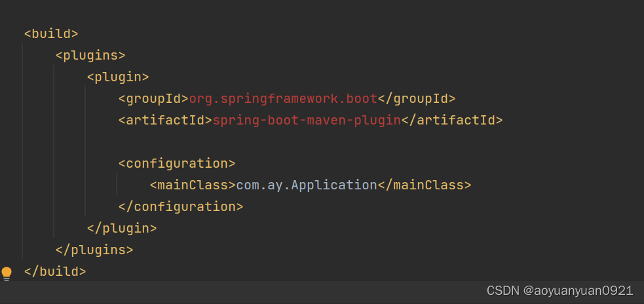Click the closing </mainClass> tag
Viewport: 644px width, 304px height.
click(425, 185)
